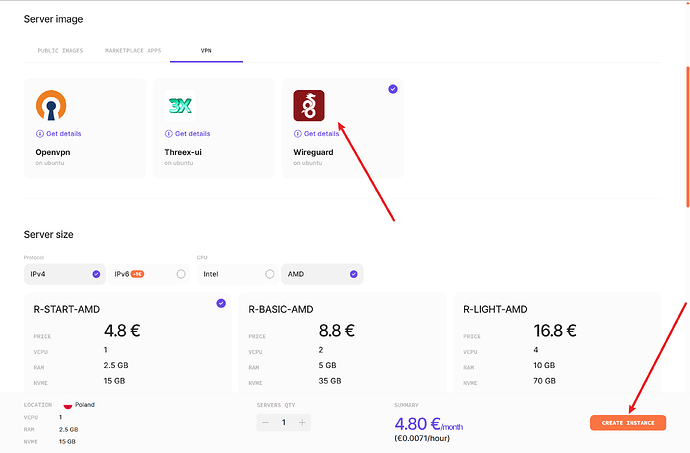
Task: Click the Threex-ui 3X logo icon
Action: (x=180, y=105)
